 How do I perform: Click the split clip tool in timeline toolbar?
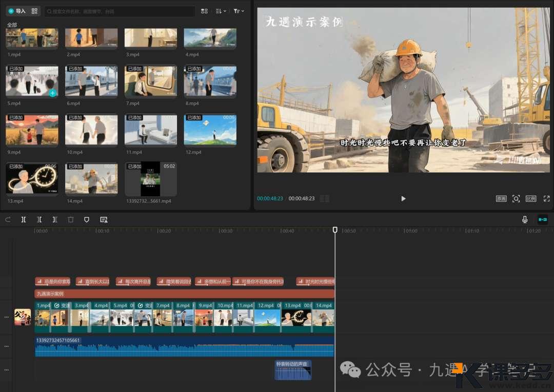(x=24, y=219)
